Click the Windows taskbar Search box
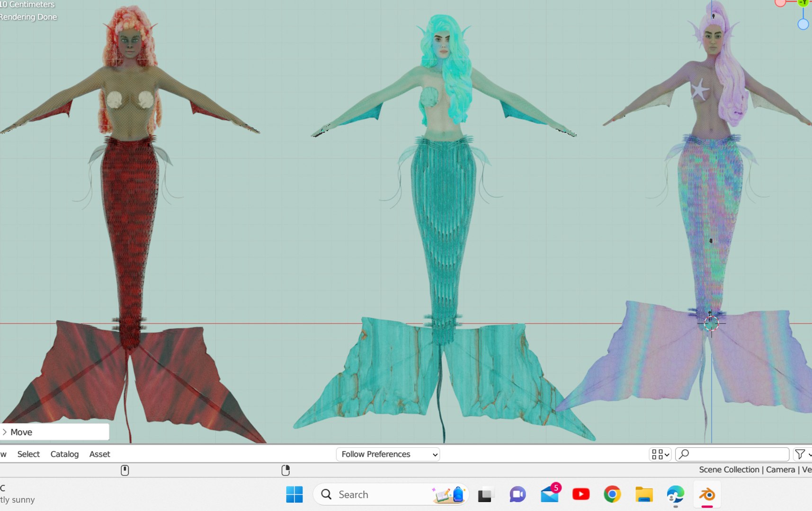812x511 pixels. (x=391, y=494)
